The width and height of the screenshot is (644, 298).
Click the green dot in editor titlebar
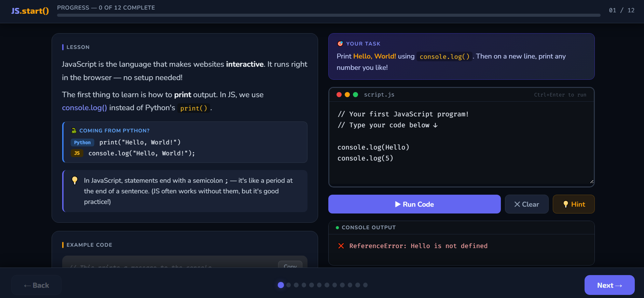click(355, 95)
